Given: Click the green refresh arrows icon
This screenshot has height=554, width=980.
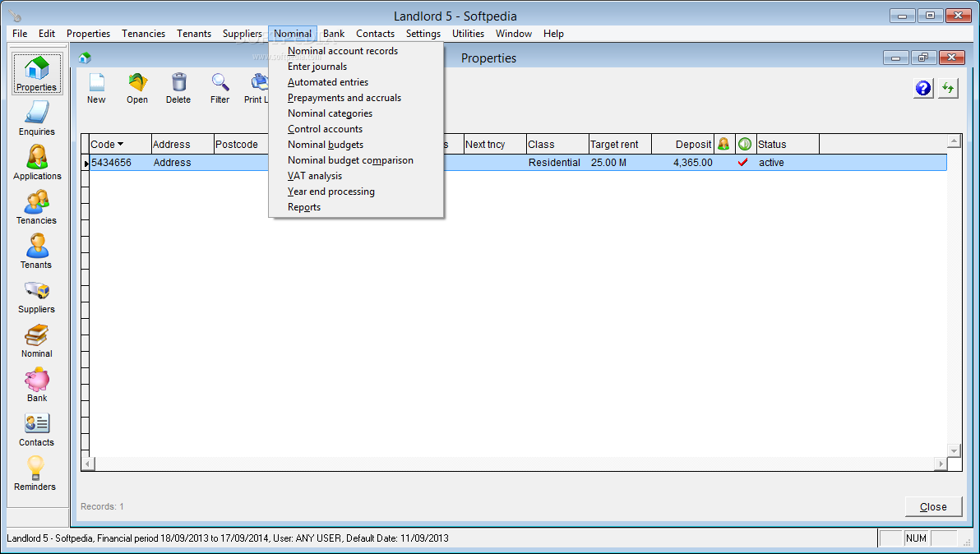Looking at the screenshot, I should point(948,88).
